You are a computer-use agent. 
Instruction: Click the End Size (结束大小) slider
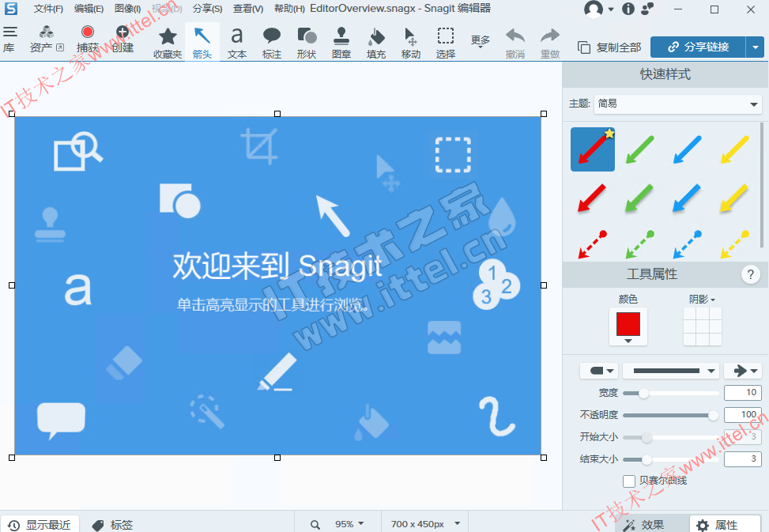tap(671, 459)
